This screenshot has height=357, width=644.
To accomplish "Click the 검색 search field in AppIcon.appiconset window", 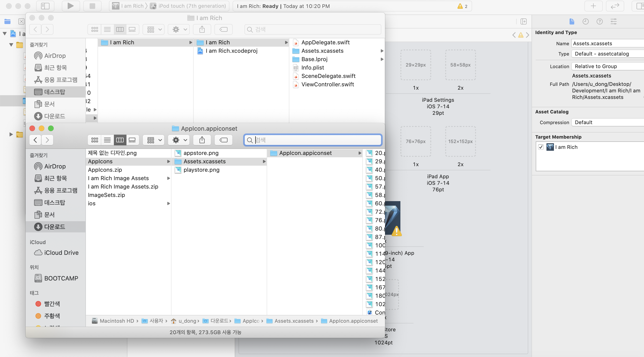I will click(312, 140).
